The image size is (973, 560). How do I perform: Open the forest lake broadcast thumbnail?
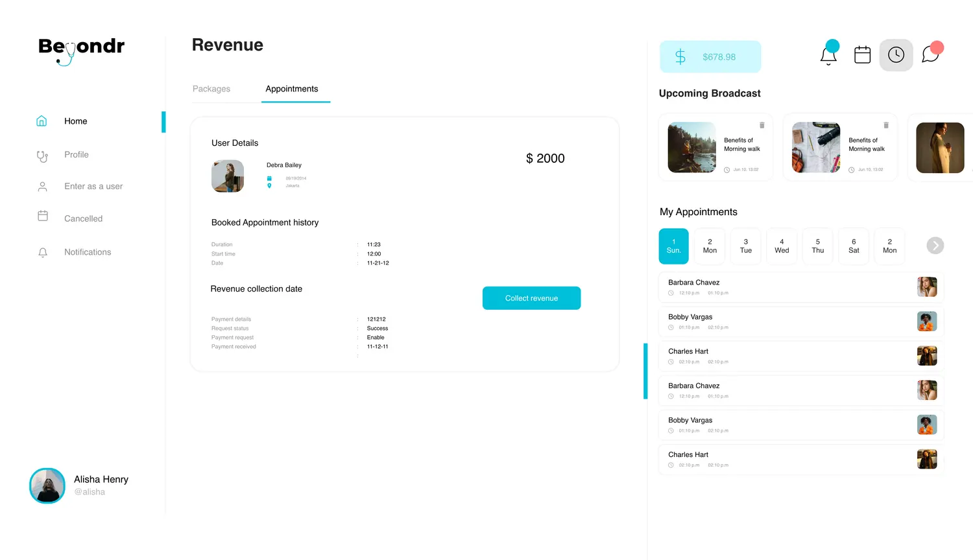(x=692, y=147)
